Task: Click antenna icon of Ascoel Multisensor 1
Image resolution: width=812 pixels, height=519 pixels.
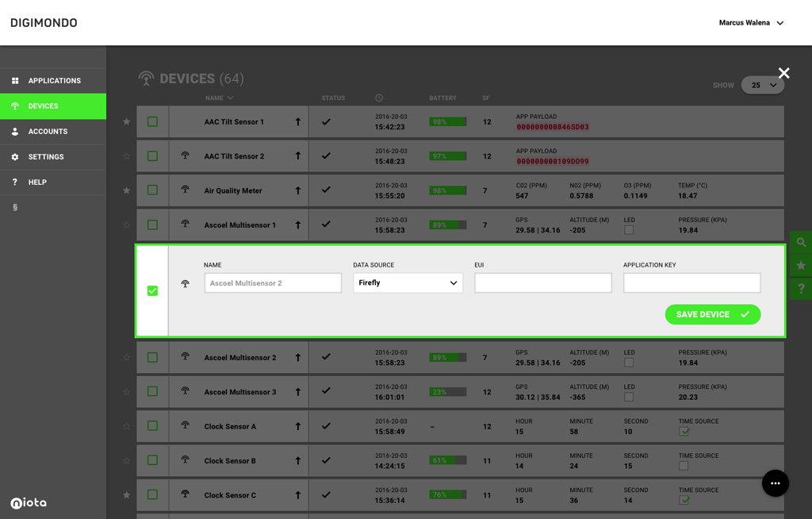Action: (x=185, y=224)
